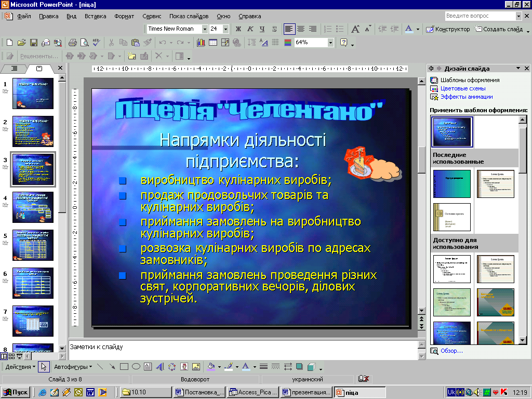
Task: Open Shadow Style options
Action: (299, 367)
